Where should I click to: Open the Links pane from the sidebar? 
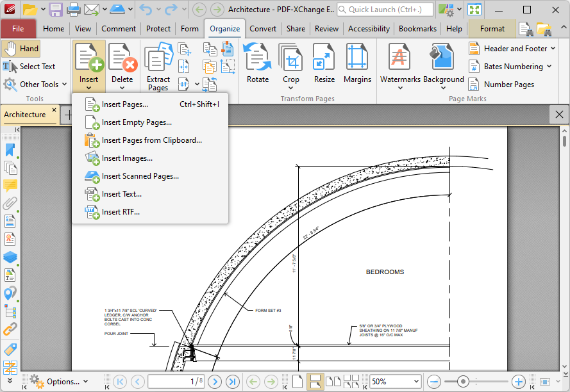point(10,329)
